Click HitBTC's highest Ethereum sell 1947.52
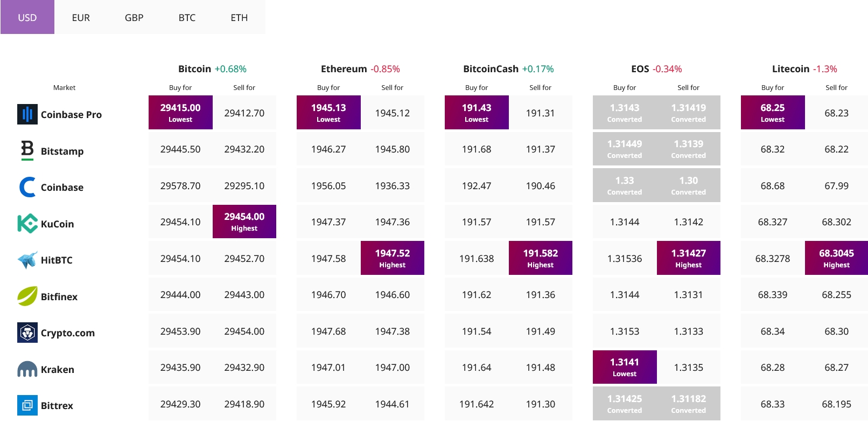Image resolution: width=868 pixels, height=422 pixels. (393, 258)
